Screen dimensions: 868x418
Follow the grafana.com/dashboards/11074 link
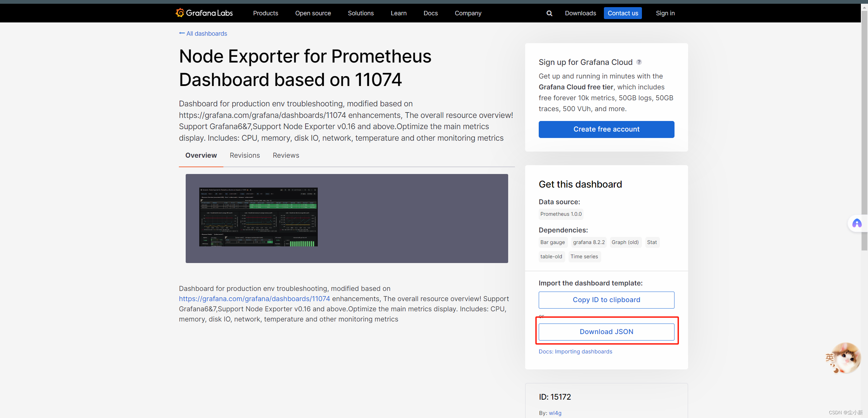(x=254, y=299)
